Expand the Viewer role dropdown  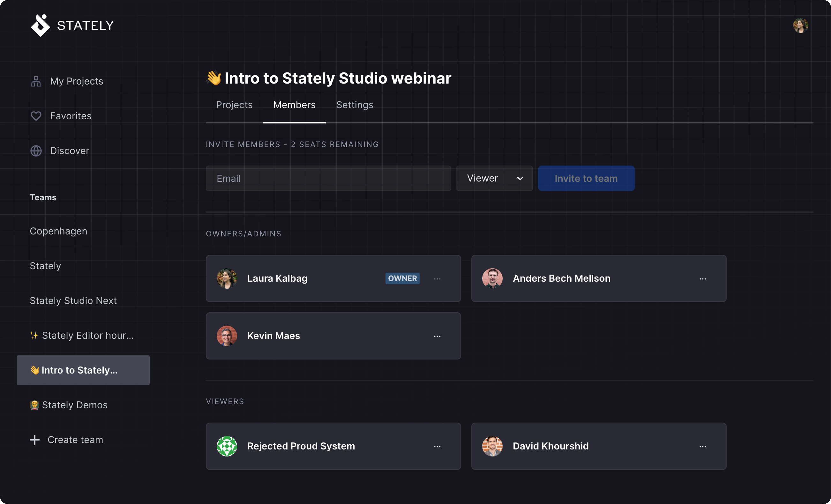[494, 178]
